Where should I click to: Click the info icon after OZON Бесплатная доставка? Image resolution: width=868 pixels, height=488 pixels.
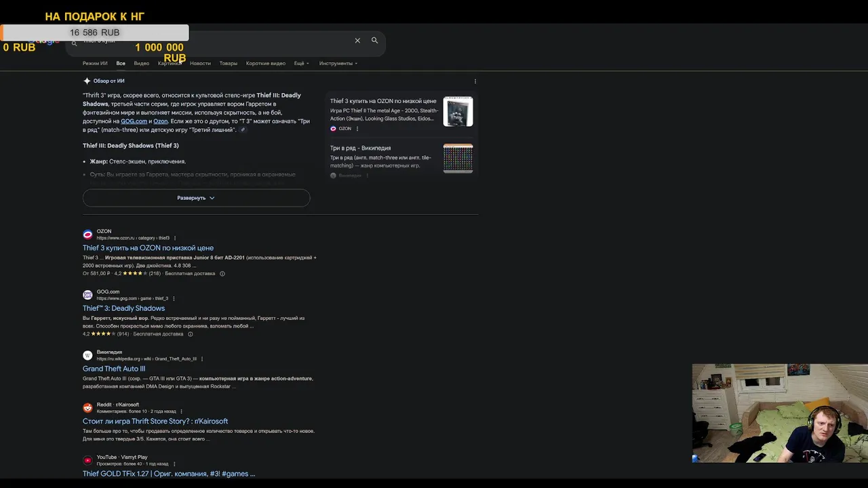(222, 274)
